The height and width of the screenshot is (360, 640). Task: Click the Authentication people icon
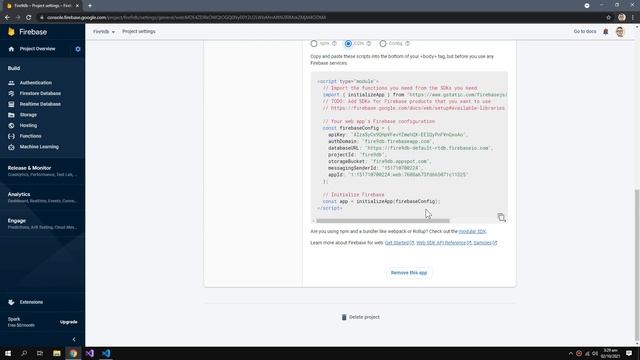[x=11, y=83]
